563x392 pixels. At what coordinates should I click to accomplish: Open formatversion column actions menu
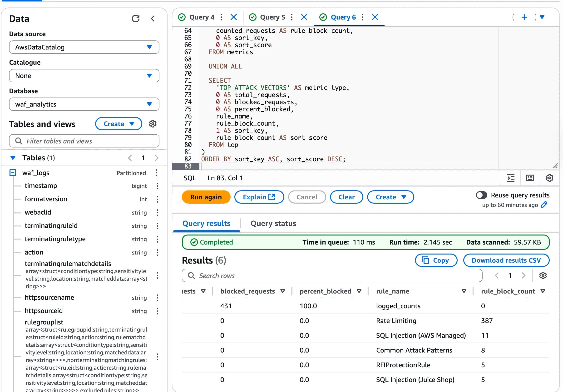[158, 199]
